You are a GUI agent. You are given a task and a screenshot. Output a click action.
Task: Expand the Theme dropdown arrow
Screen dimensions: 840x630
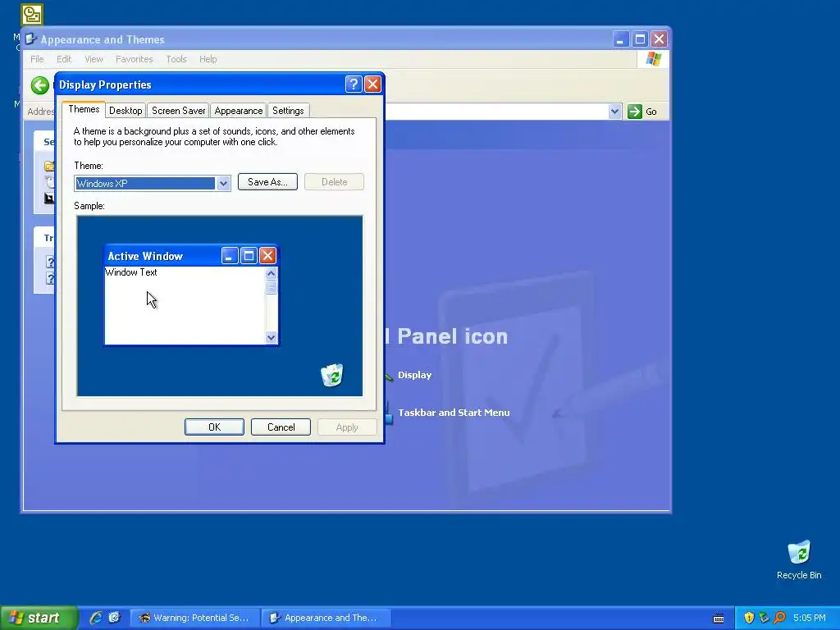(223, 184)
